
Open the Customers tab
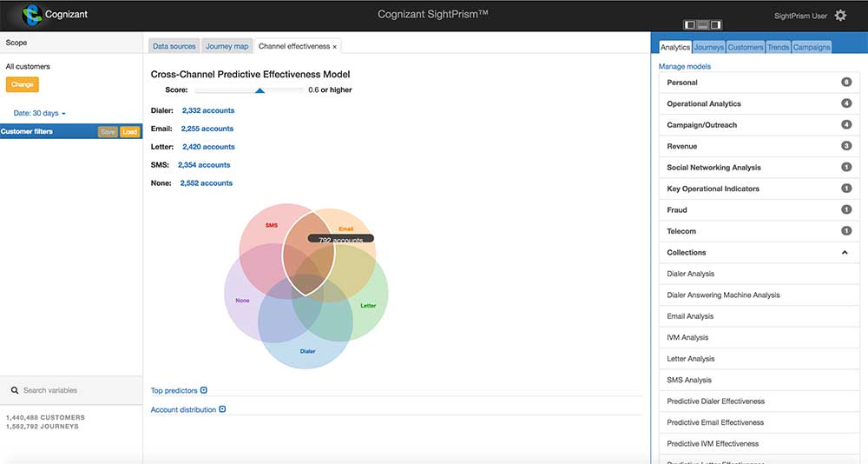click(x=745, y=47)
